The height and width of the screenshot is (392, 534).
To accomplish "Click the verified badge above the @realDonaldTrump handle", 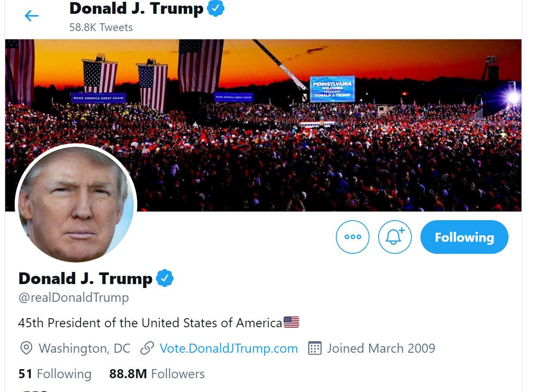I will 164,278.
